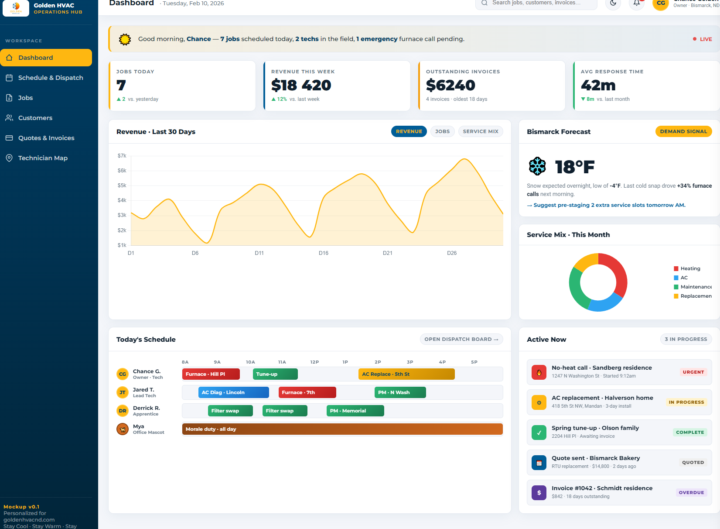This screenshot has height=529, width=720.
Task: Click the search magnifier icon
Action: click(x=484, y=3)
